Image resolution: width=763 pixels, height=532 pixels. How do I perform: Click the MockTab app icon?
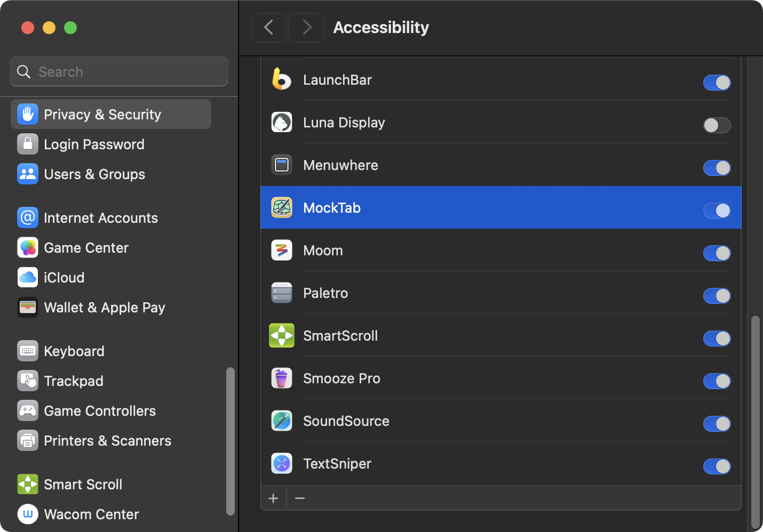tap(282, 207)
